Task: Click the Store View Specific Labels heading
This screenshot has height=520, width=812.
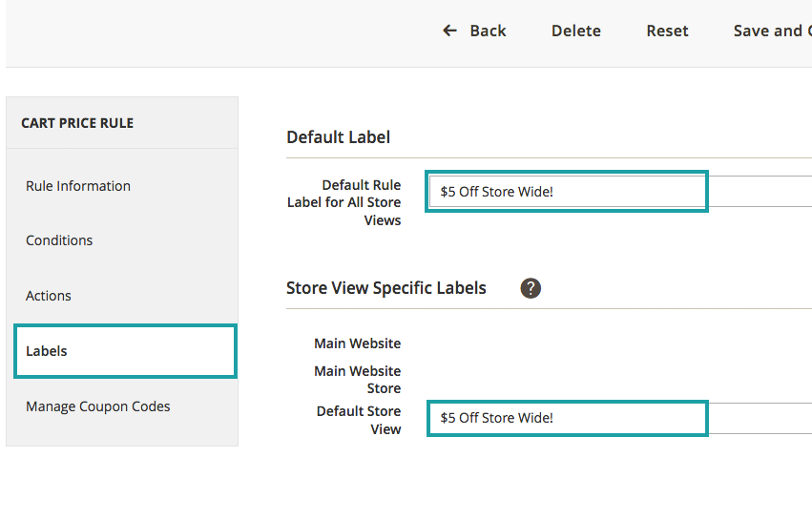Action: (386, 288)
